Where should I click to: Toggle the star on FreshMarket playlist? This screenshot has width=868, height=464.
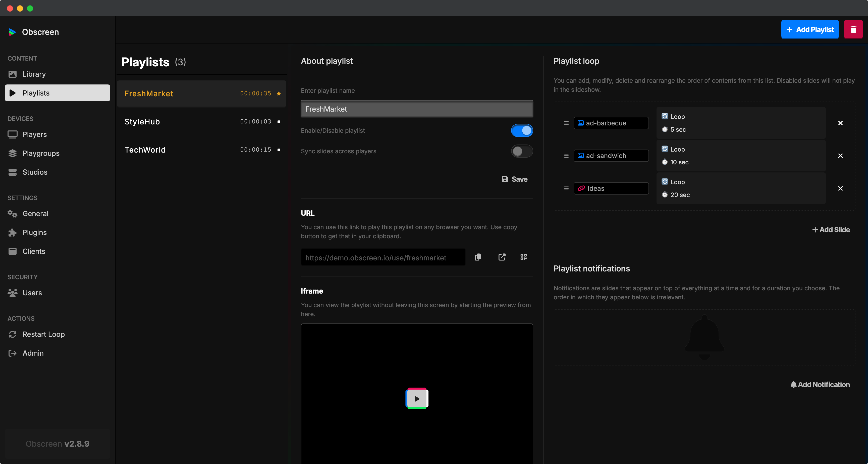pos(279,94)
